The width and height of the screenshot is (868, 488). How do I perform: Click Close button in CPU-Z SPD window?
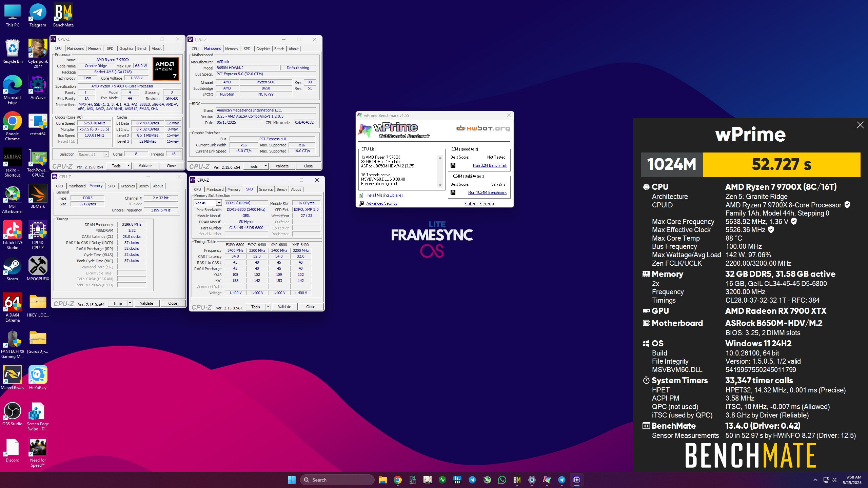[311, 307]
